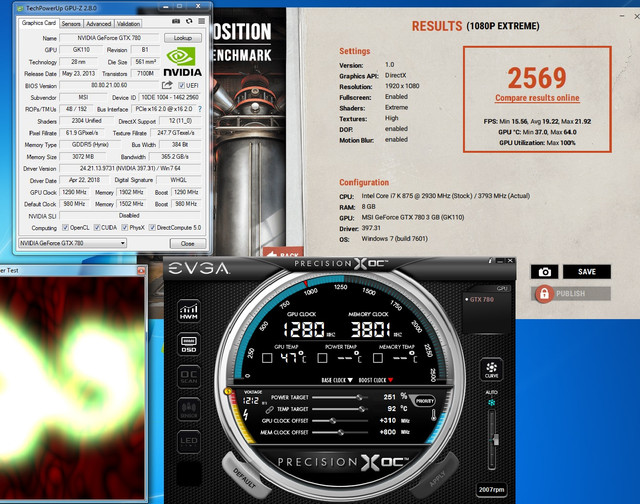Viewport: 640px width, 504px height.
Task: Toggle the UEFI checkbox in GPU-Z
Action: tap(181, 85)
